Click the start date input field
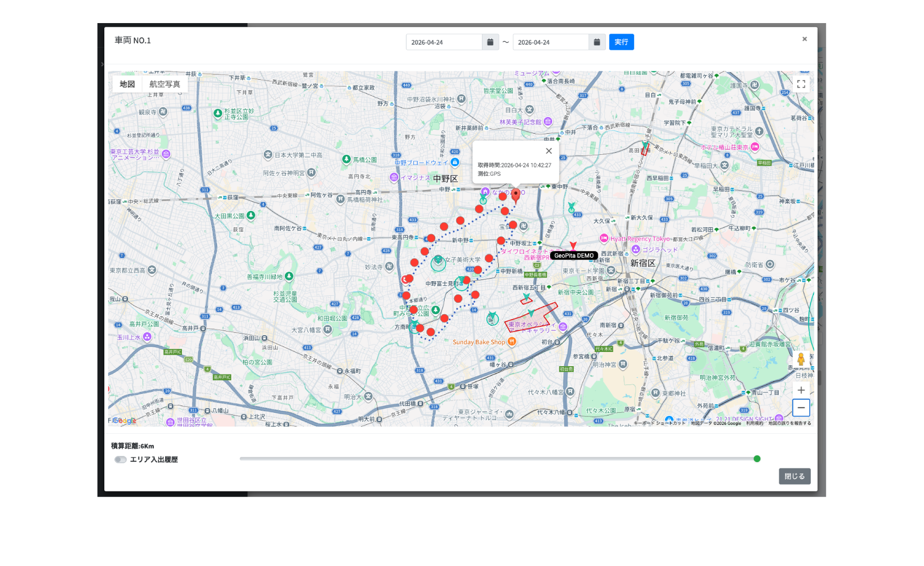This screenshot has width=924, height=566. (444, 42)
